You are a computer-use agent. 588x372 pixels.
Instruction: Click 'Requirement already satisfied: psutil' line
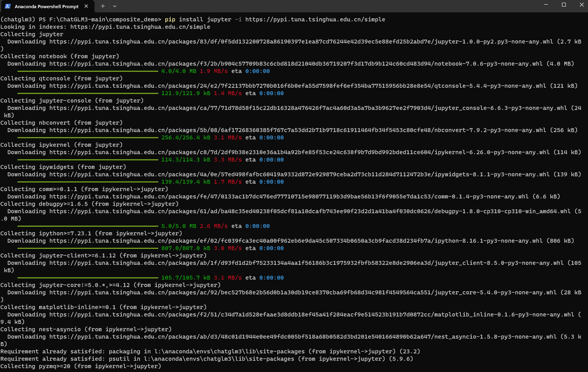click(x=207, y=359)
